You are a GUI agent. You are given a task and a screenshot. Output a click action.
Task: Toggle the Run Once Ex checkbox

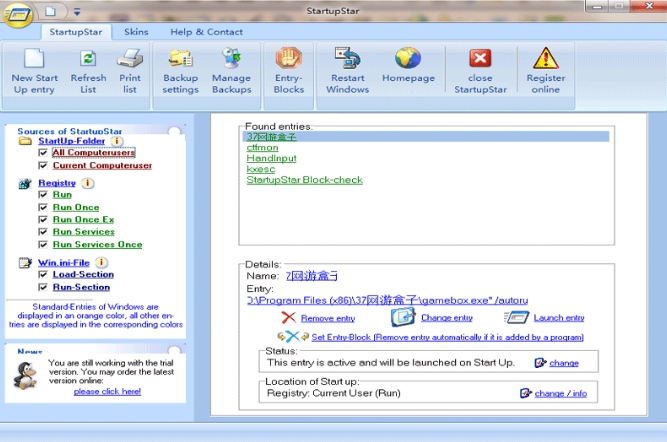point(43,220)
